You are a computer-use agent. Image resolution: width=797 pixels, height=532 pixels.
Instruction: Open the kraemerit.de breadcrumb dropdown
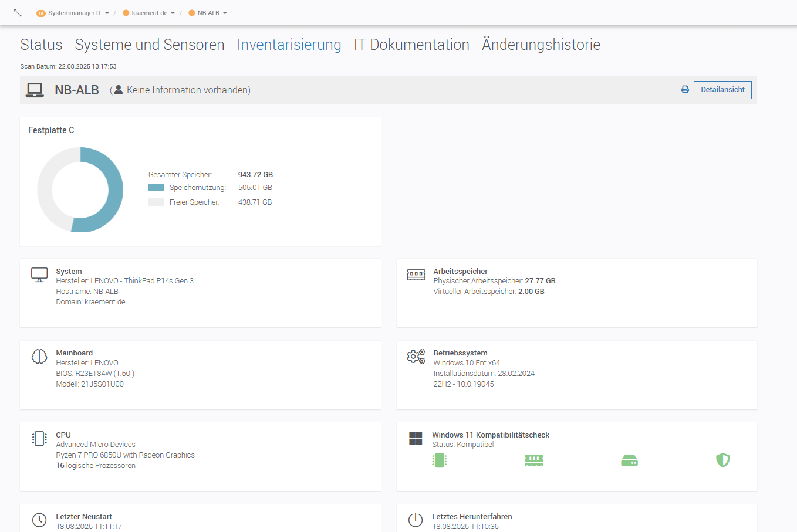[149, 13]
